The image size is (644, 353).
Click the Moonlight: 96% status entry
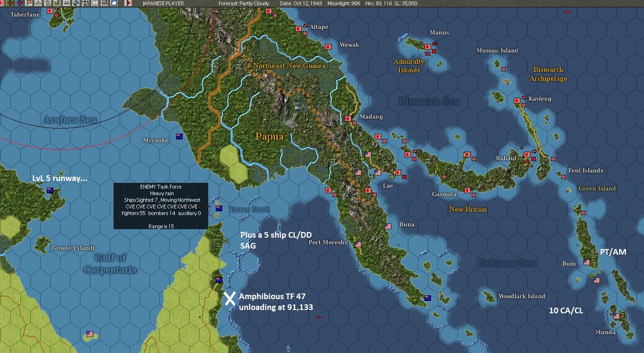pos(343,3)
